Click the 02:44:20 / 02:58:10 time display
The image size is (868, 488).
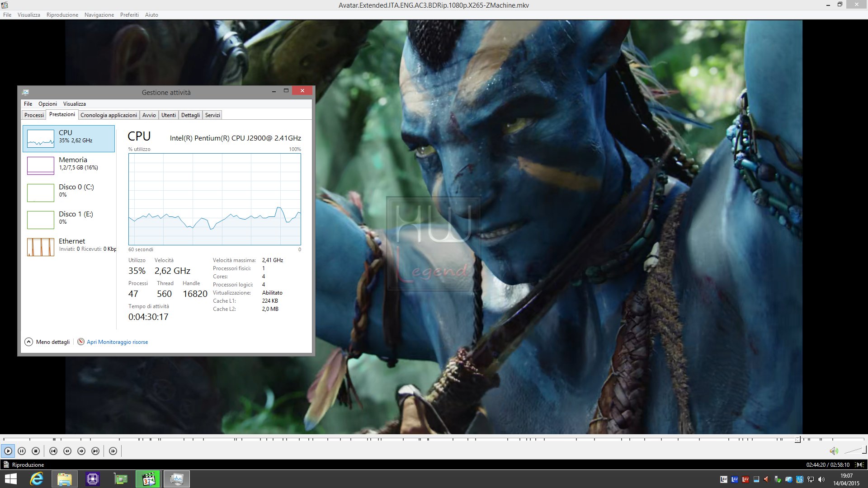click(828, 465)
